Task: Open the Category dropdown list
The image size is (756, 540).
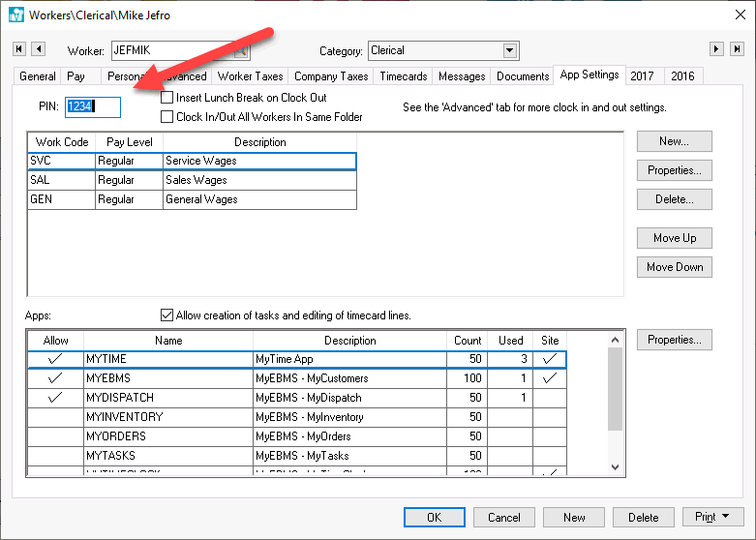Action: click(510, 50)
